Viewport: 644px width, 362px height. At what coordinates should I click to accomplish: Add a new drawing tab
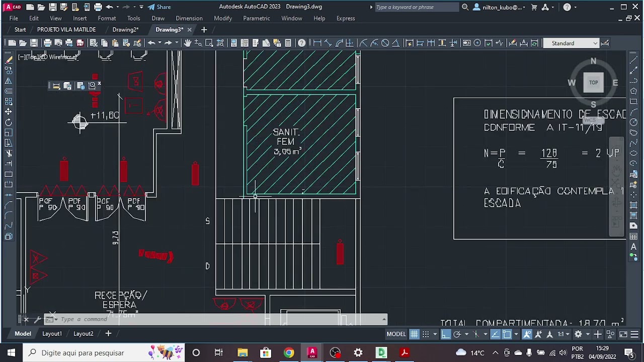pos(204,30)
